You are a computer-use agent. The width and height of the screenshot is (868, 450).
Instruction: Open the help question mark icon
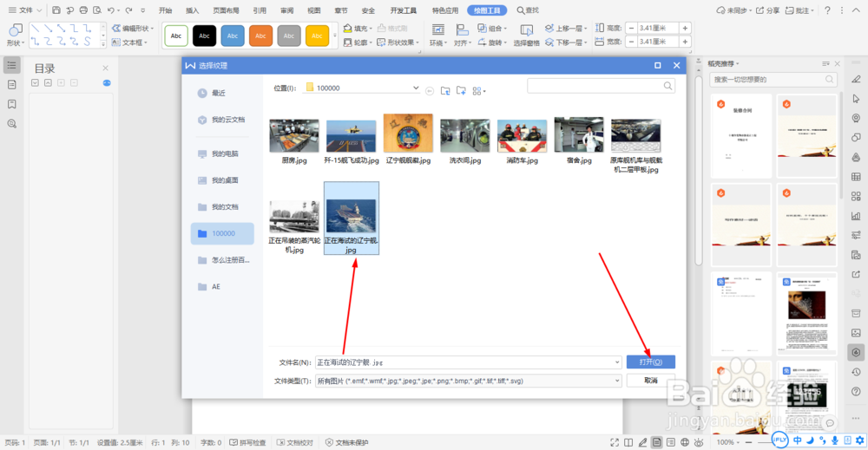[827, 10]
